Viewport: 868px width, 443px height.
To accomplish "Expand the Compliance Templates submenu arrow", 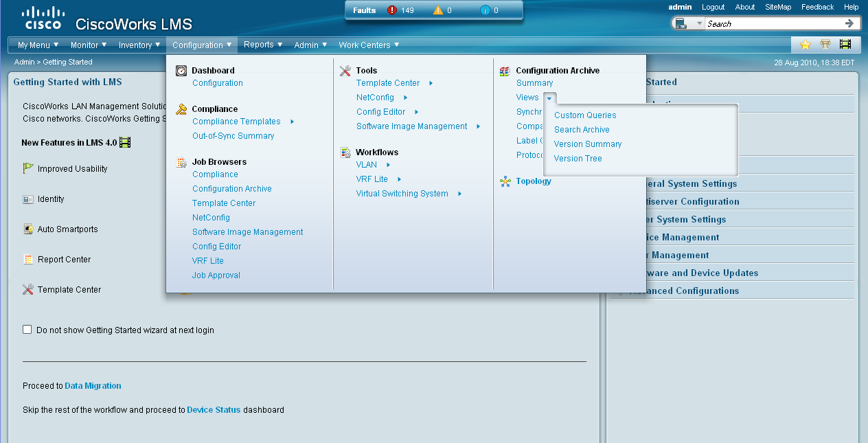I will click(x=293, y=122).
